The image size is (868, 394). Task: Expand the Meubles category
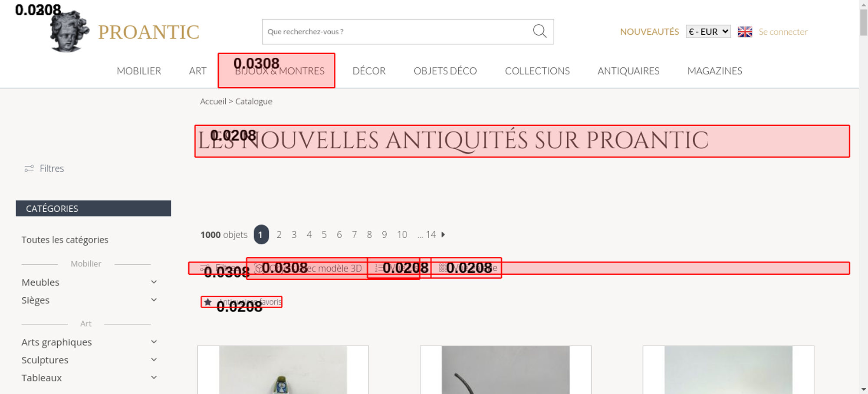point(154,282)
